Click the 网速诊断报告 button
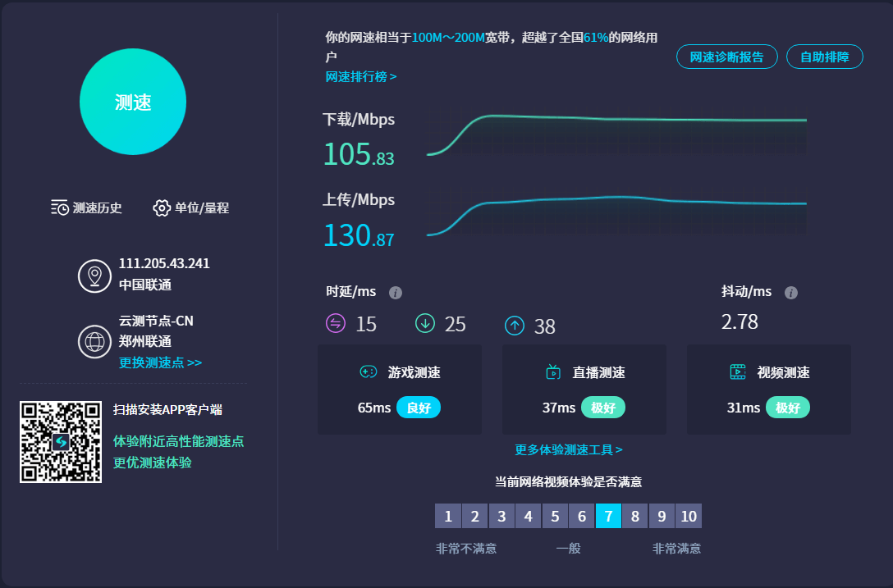 click(726, 57)
